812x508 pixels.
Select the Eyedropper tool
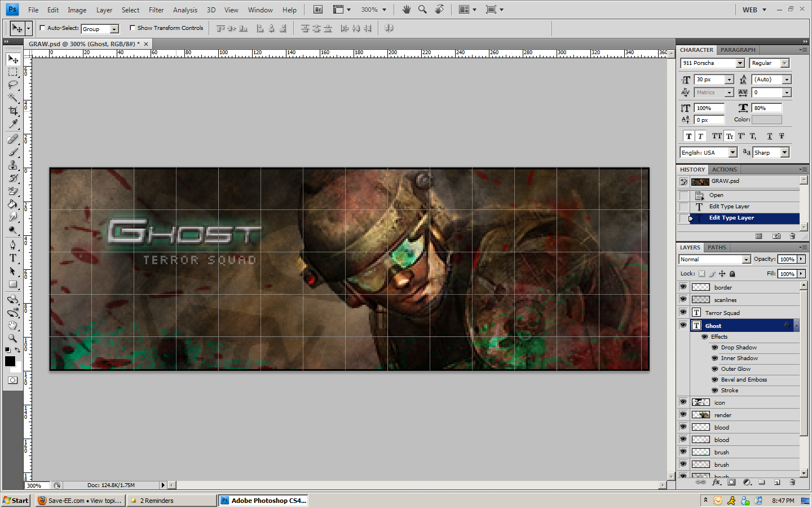(13, 124)
